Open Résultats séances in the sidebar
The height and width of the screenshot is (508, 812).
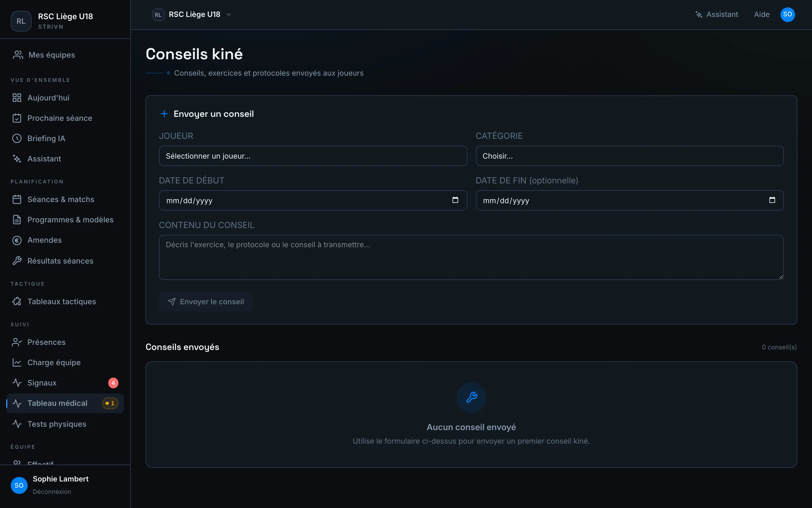[65, 261]
